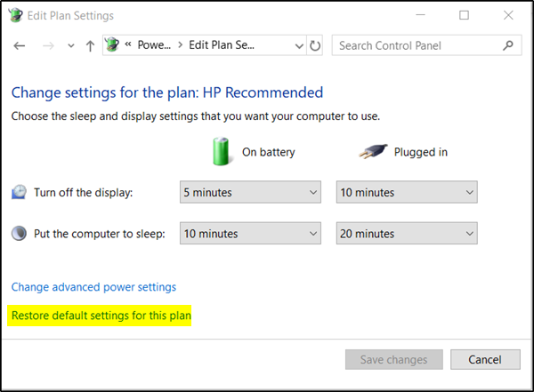Click the Edit Plan Settings breadcrumb
The width and height of the screenshot is (534, 392).
tap(221, 45)
